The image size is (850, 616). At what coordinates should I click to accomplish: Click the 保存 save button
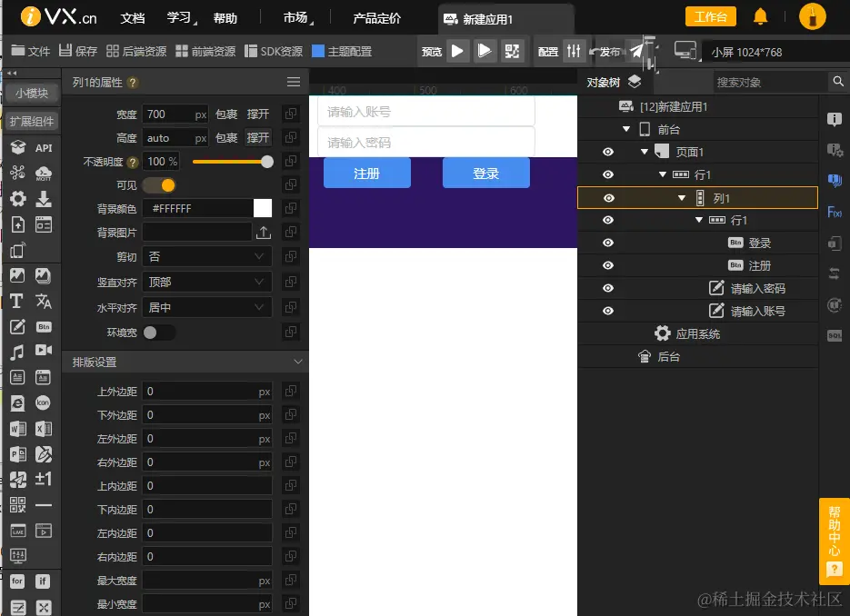78,51
